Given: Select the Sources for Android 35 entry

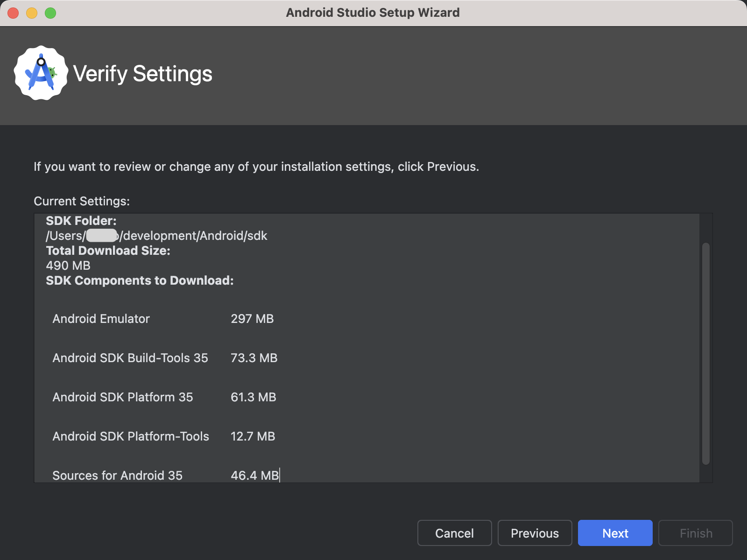Looking at the screenshot, I should click(x=117, y=475).
